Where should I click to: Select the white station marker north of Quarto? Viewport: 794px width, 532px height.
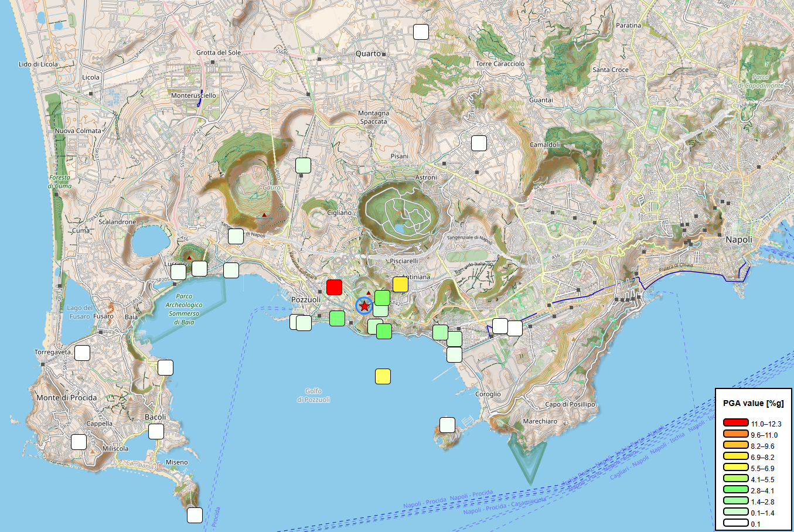pyautogui.click(x=421, y=32)
